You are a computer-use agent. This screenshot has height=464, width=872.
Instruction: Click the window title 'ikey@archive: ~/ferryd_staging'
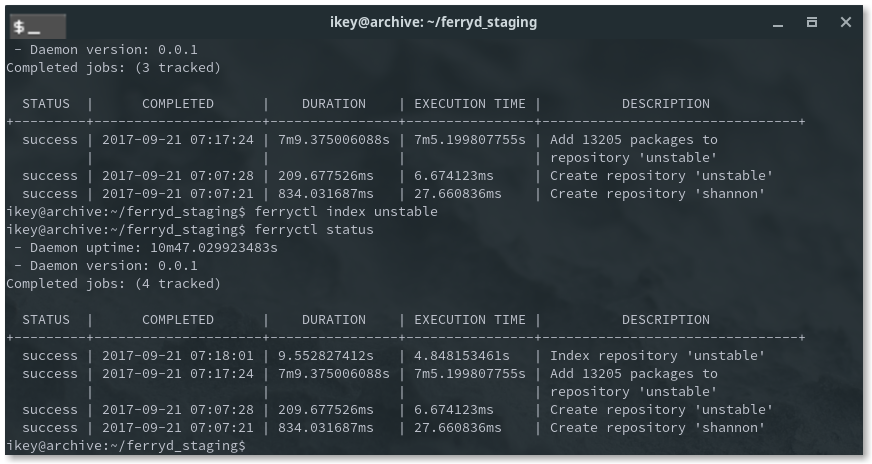tap(433, 22)
